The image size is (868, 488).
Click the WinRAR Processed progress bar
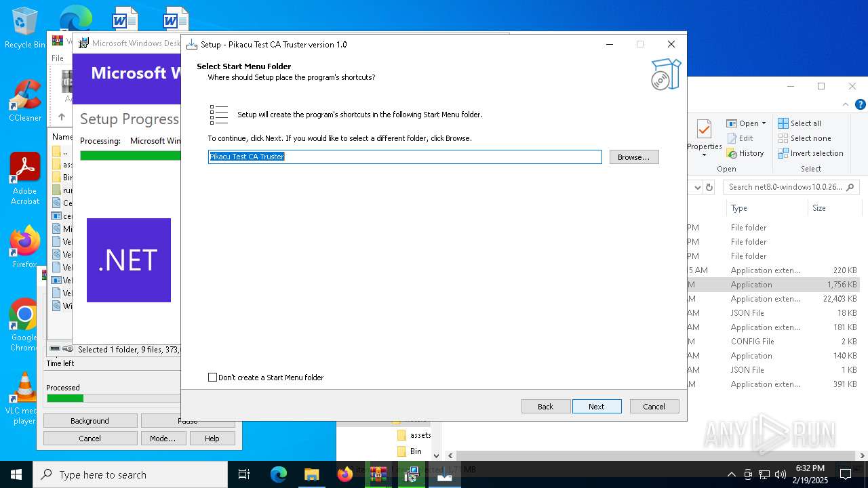pos(113,398)
